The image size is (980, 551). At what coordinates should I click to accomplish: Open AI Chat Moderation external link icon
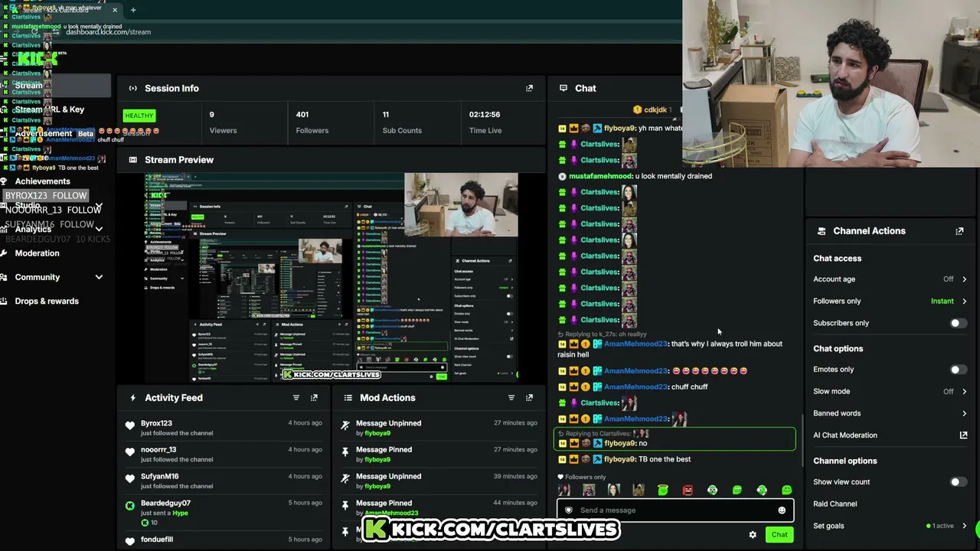(964, 435)
